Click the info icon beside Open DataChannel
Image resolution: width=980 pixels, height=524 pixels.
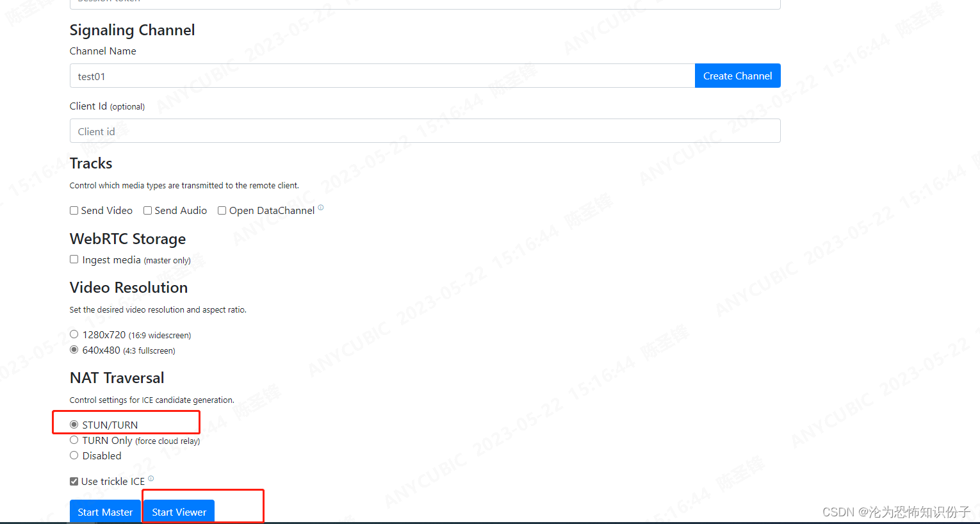pyautogui.click(x=320, y=207)
